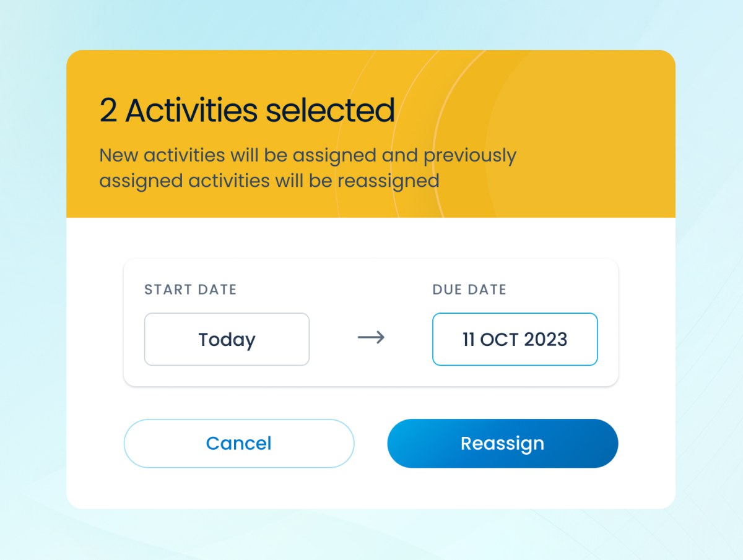Select the START DATE label
This screenshot has width=743, height=560.
point(190,289)
